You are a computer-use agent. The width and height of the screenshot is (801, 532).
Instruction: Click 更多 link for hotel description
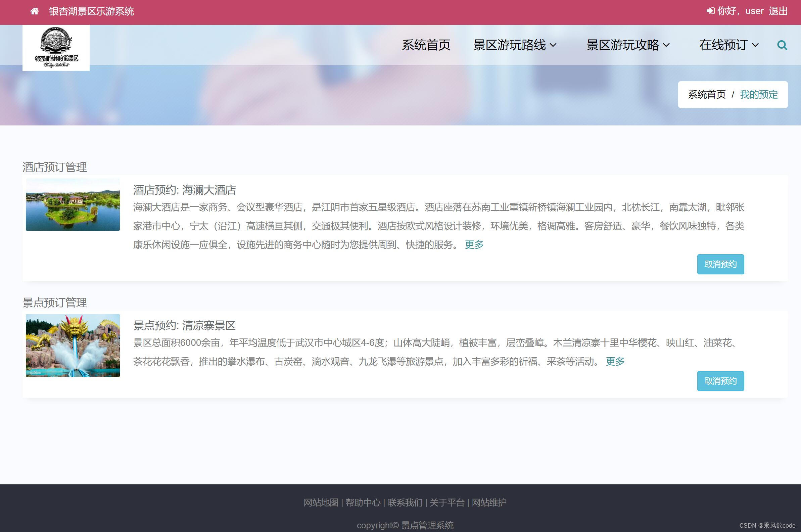click(474, 245)
